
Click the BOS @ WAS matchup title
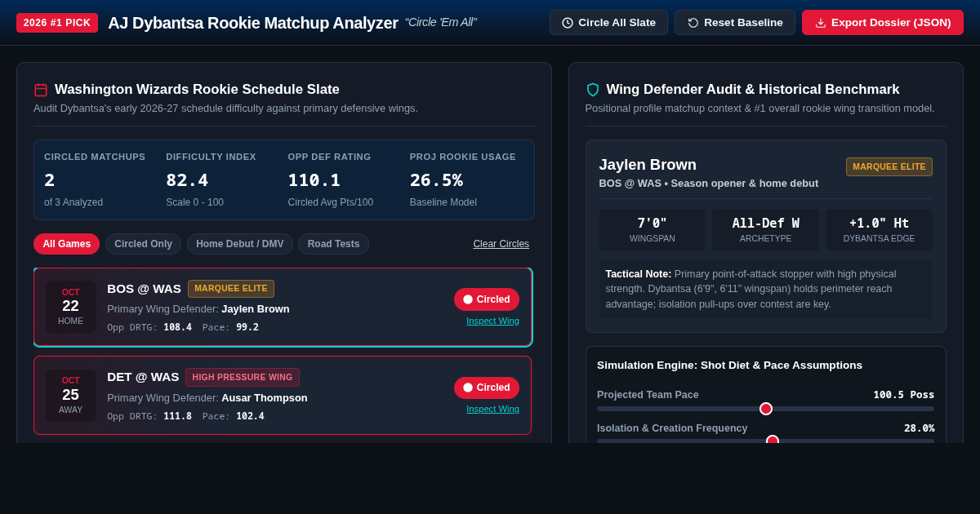pos(144,289)
